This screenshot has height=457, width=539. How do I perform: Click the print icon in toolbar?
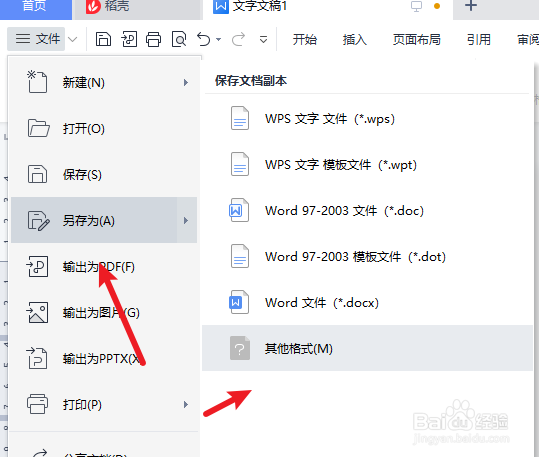153,39
